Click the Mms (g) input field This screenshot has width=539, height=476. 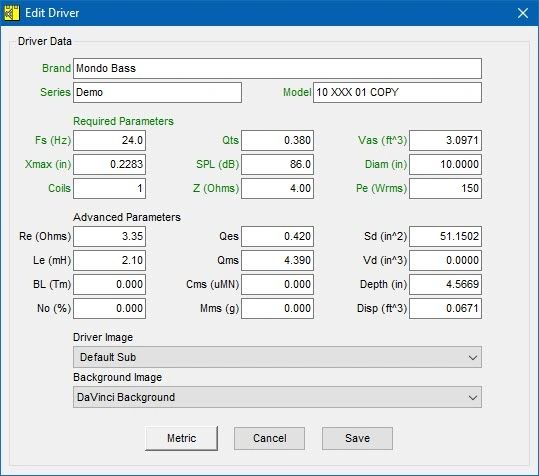[277, 308]
